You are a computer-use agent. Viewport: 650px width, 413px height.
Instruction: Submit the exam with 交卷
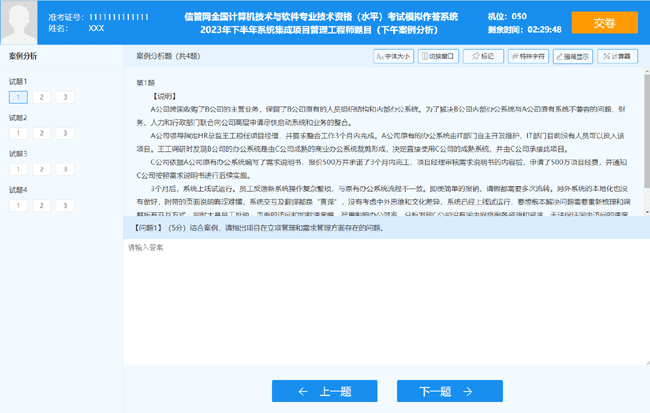click(x=604, y=23)
